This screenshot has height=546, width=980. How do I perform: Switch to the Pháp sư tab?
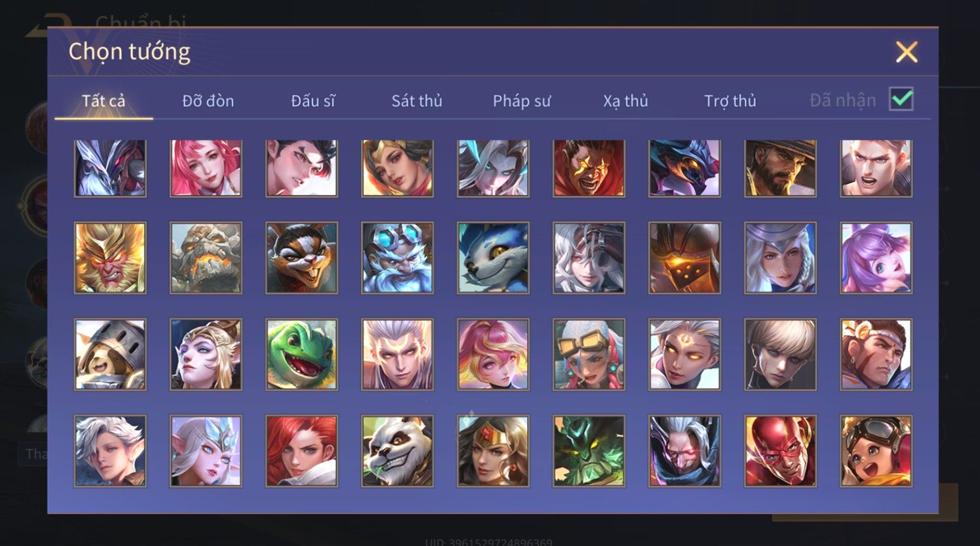pos(521,101)
